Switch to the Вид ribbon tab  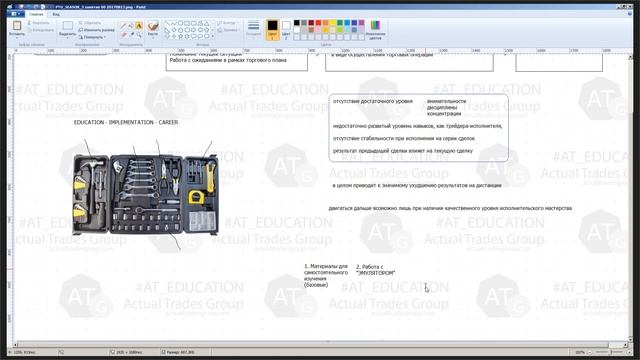[56, 14]
